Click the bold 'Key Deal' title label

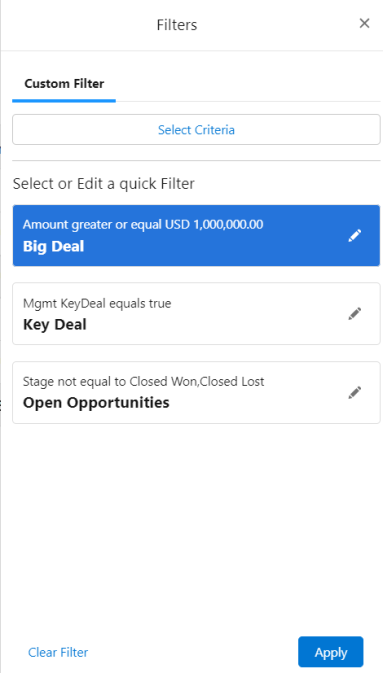coord(55,324)
